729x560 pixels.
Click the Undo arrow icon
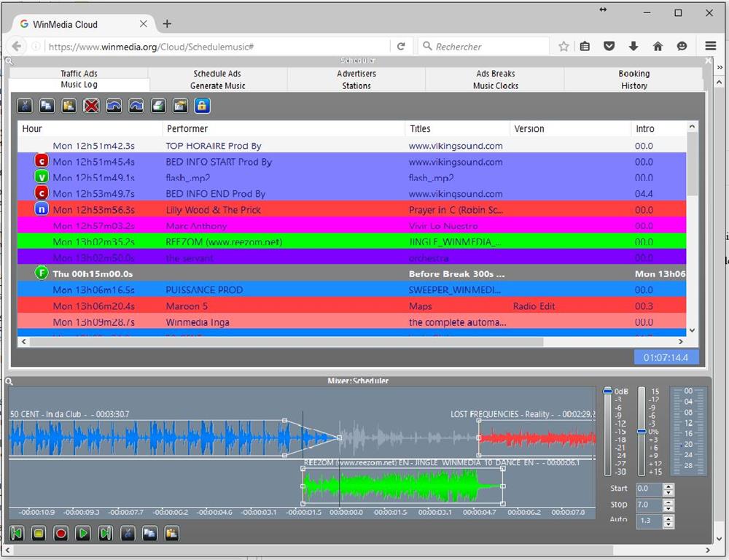(112, 106)
